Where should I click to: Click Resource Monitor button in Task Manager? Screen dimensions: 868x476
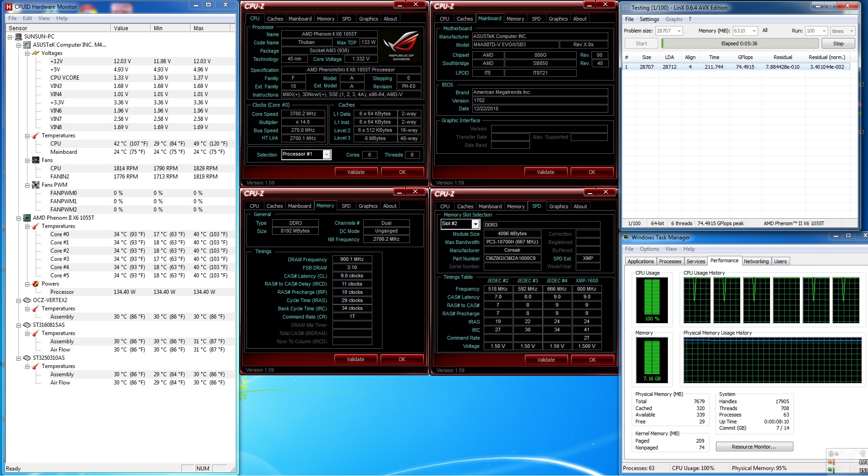(754, 447)
